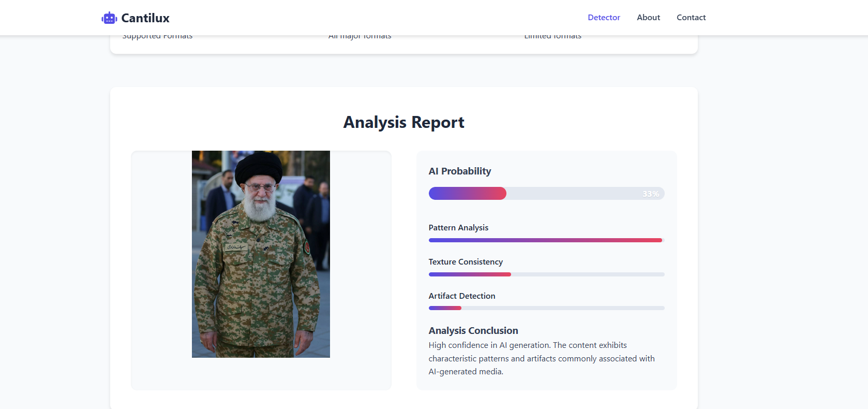The width and height of the screenshot is (868, 409).
Task: Click the 33% probability value label
Action: [650, 194]
